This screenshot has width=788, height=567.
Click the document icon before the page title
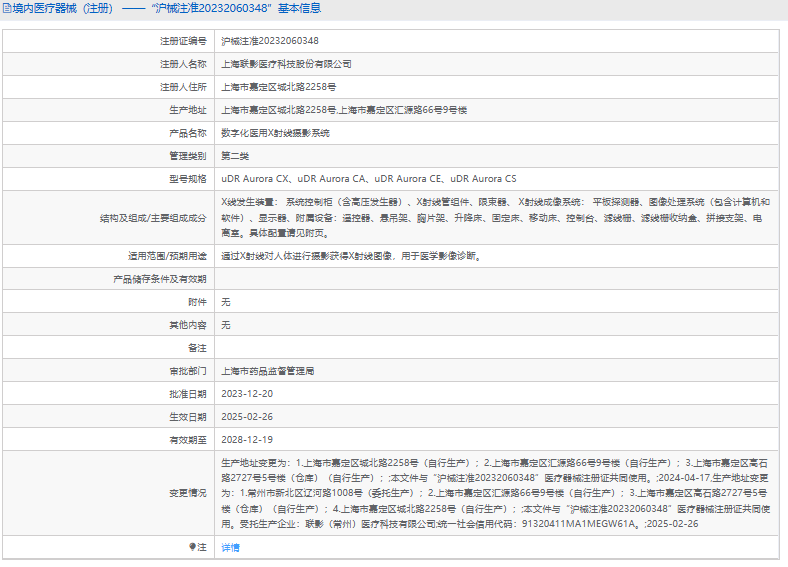click(x=7, y=9)
